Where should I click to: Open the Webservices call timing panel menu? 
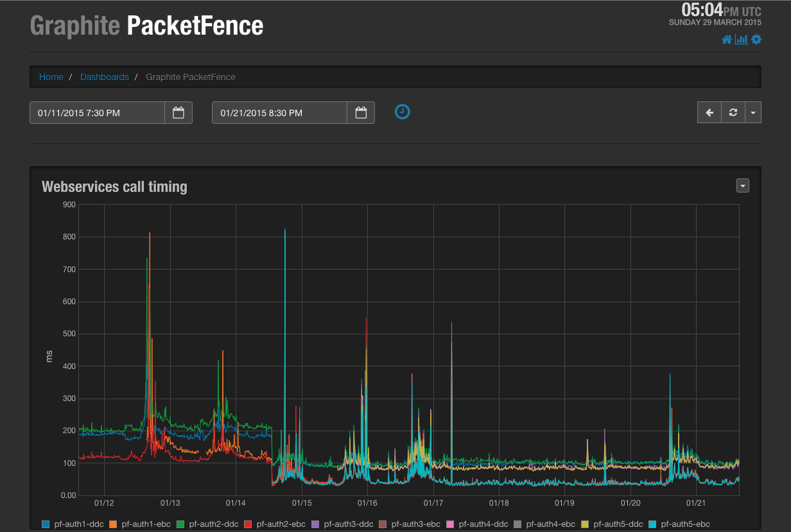click(x=743, y=186)
